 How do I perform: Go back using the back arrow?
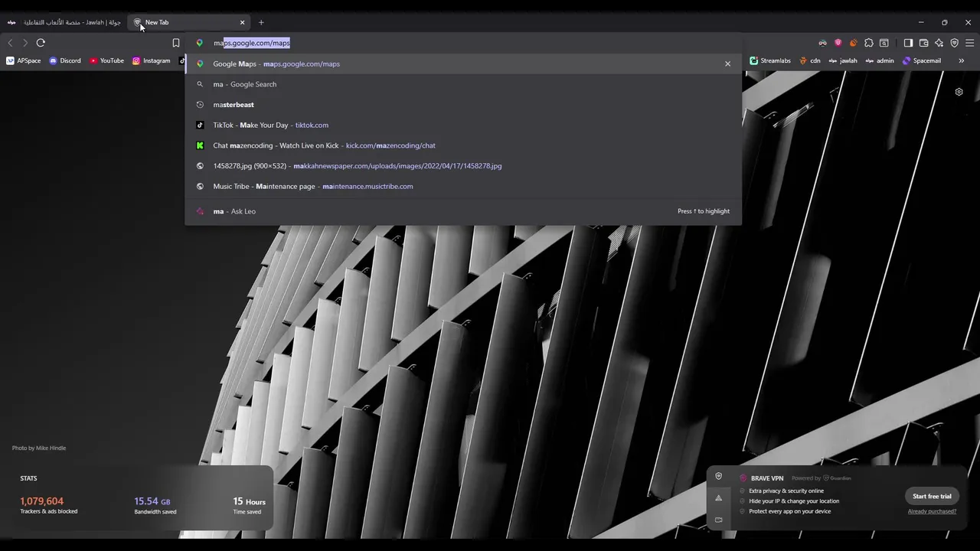point(10,43)
